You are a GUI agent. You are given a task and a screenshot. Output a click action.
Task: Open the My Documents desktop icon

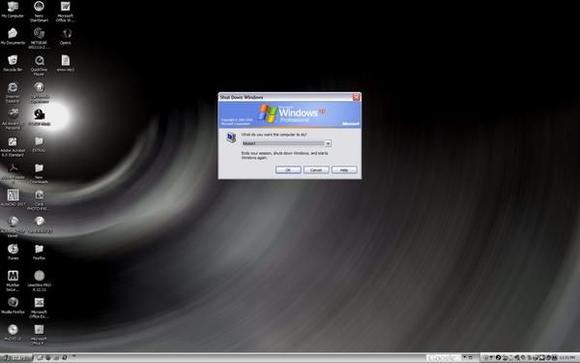[13, 36]
